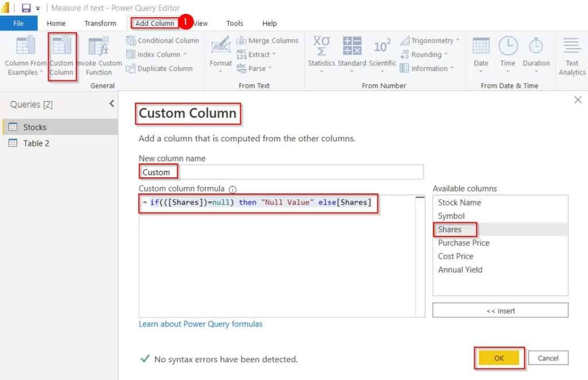Open Learn about Power Query formulas link
The image size is (588, 380).
[x=200, y=324]
